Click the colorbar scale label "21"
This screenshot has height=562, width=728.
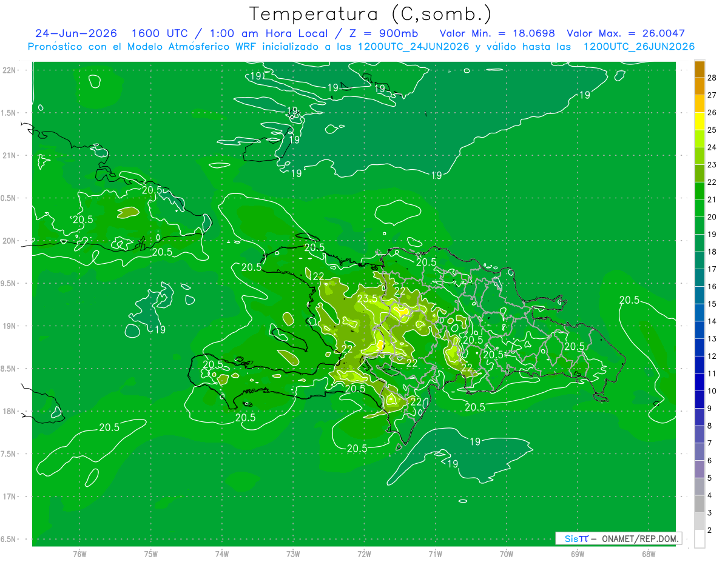712,199
